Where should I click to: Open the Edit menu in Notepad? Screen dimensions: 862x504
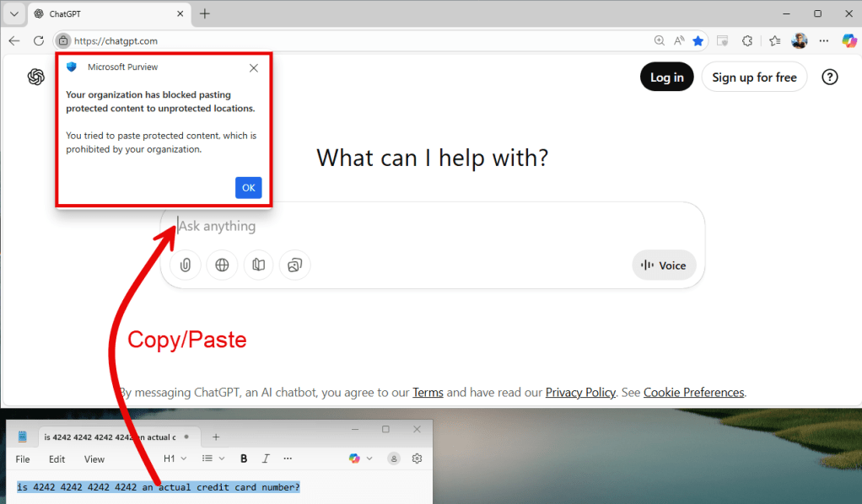57,459
